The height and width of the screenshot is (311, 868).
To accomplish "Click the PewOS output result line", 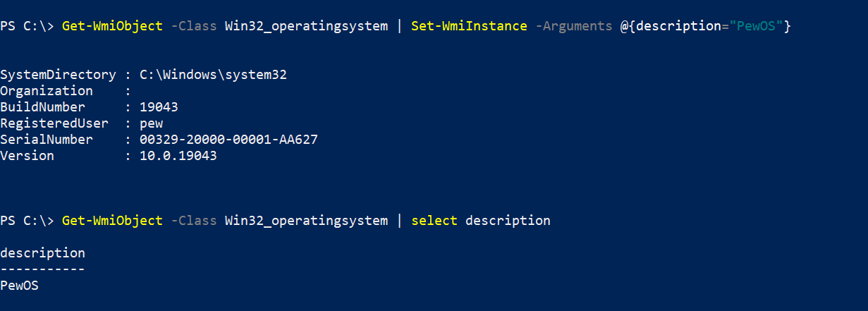I will 19,286.
